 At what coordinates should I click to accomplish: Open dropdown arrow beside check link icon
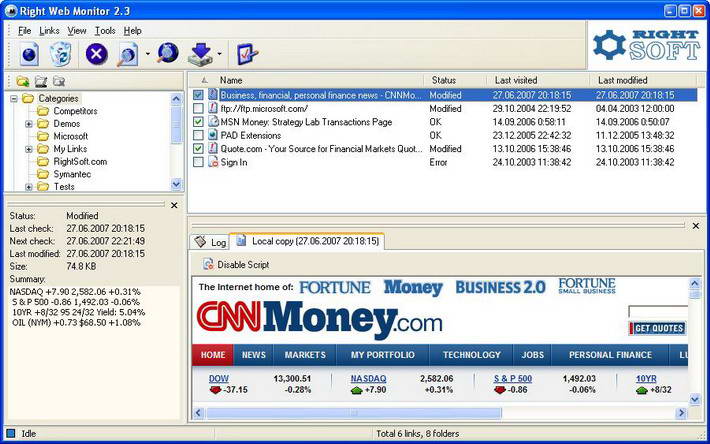point(148,54)
